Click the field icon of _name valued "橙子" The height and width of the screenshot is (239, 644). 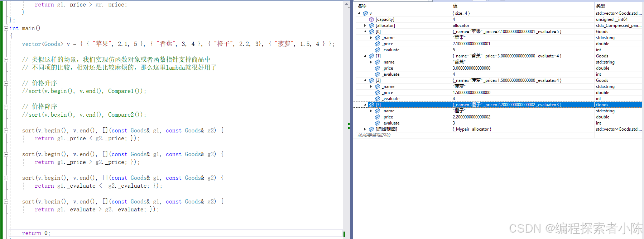pyautogui.click(x=378, y=111)
